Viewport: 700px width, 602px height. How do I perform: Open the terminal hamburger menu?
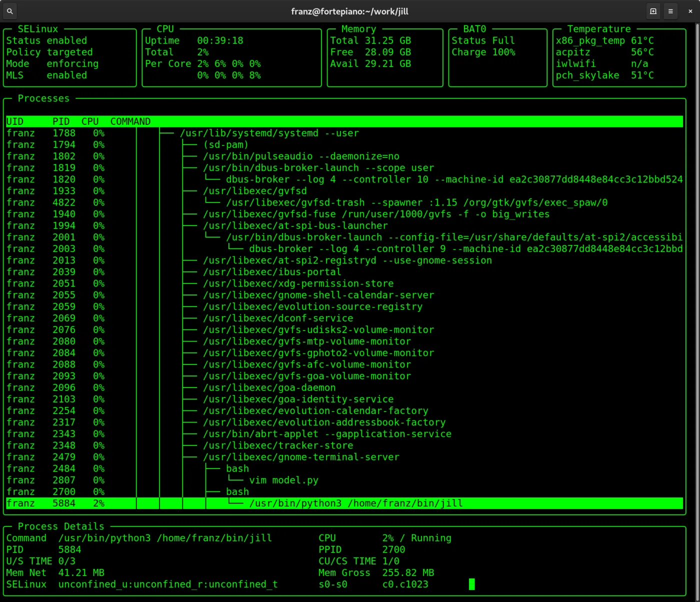(670, 11)
